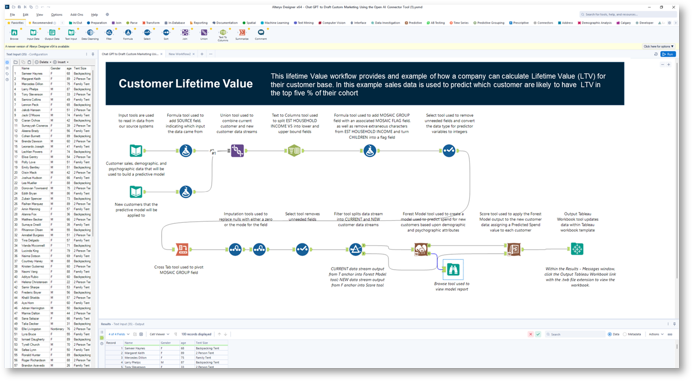Open the Edit menu
This screenshot has width=692, height=381.
pos(26,15)
